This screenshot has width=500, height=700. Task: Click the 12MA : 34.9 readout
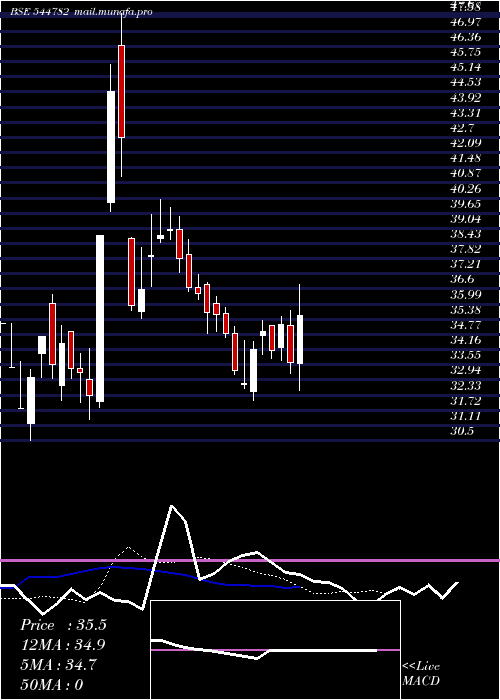tap(63, 645)
